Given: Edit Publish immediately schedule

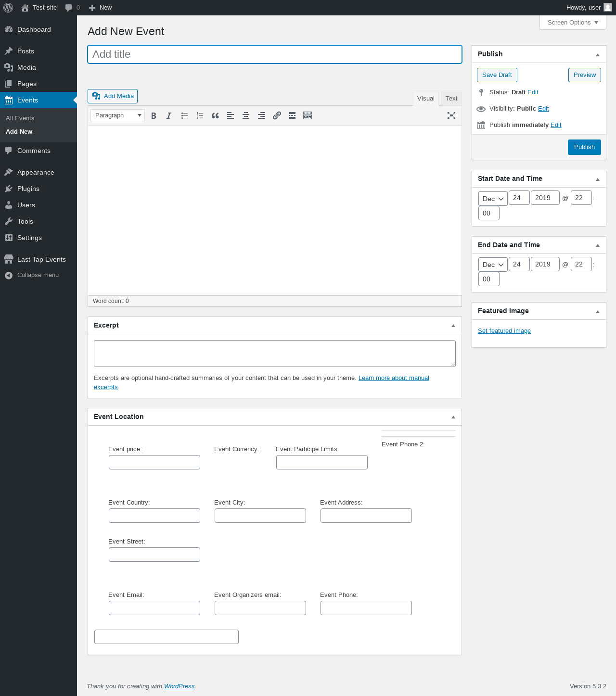Looking at the screenshot, I should pyautogui.click(x=556, y=125).
